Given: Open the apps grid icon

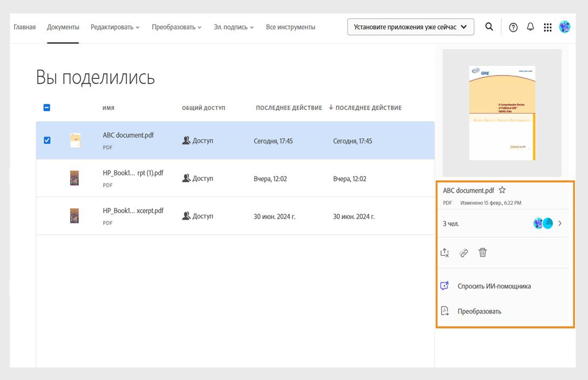Looking at the screenshot, I should pos(548,27).
